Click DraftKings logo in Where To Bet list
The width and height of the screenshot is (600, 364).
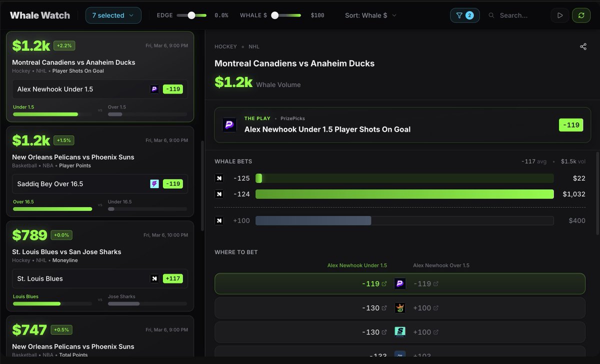pyautogui.click(x=399, y=308)
